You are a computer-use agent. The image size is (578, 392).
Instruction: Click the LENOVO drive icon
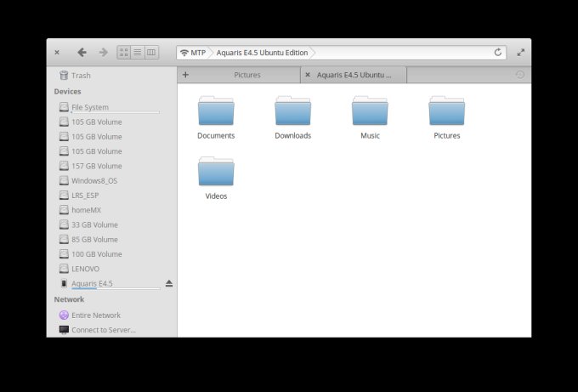(64, 269)
